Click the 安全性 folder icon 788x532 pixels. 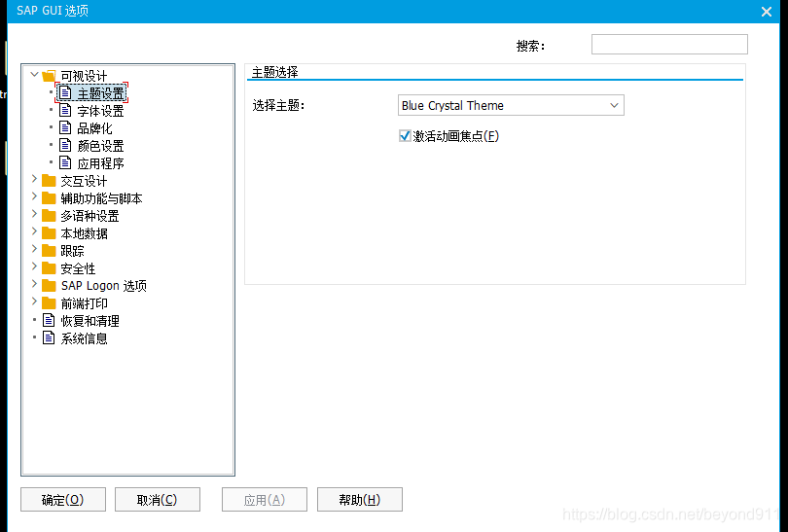tap(49, 268)
